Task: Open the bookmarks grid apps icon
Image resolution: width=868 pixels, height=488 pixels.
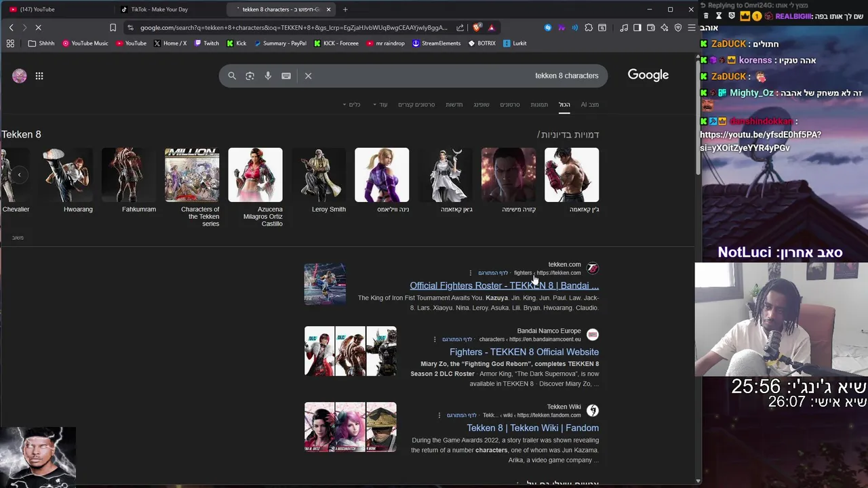Action: coord(10,43)
